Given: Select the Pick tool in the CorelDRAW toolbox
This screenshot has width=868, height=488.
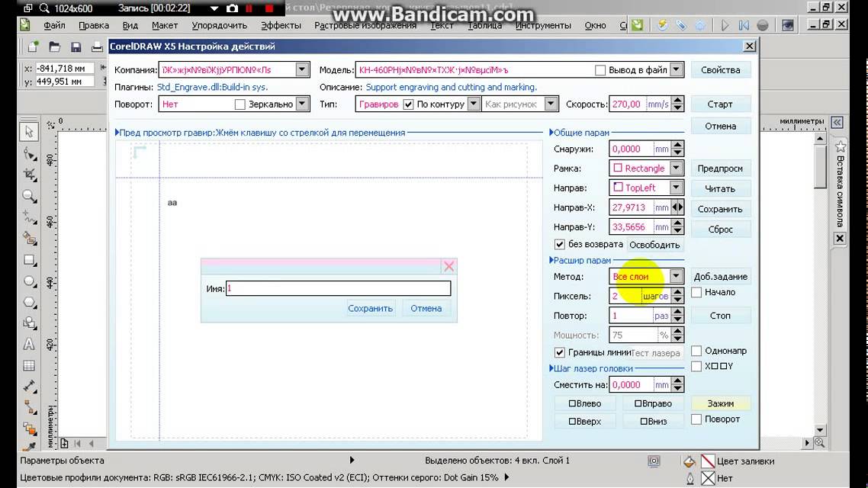Looking at the screenshot, I should point(29,132).
